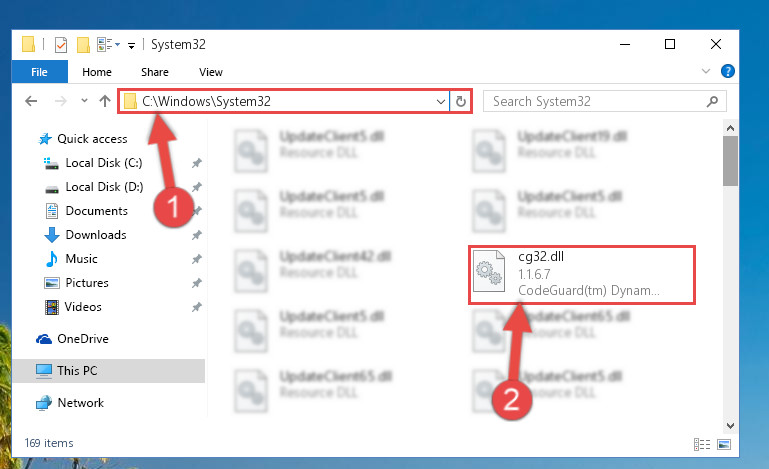Switch to the Home ribbon tab
The height and width of the screenshot is (469, 769).
[97, 72]
